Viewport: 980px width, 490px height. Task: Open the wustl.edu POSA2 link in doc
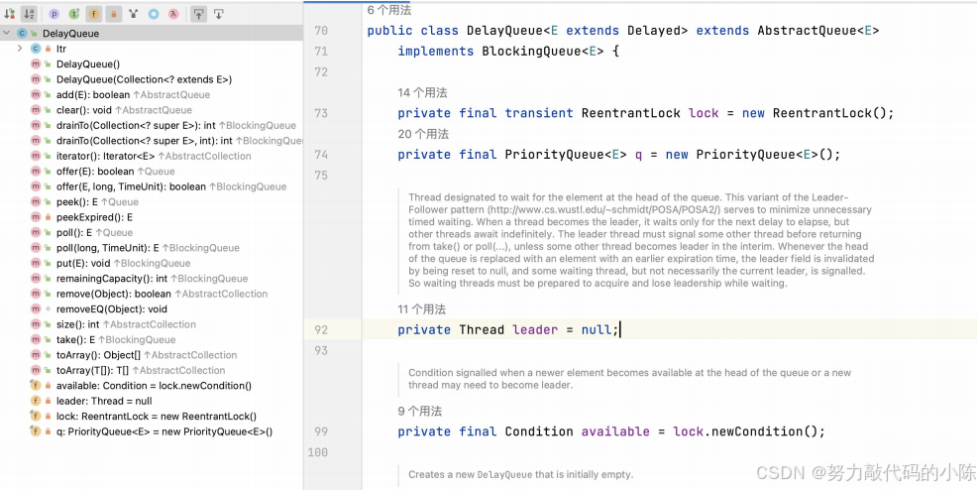click(604, 209)
